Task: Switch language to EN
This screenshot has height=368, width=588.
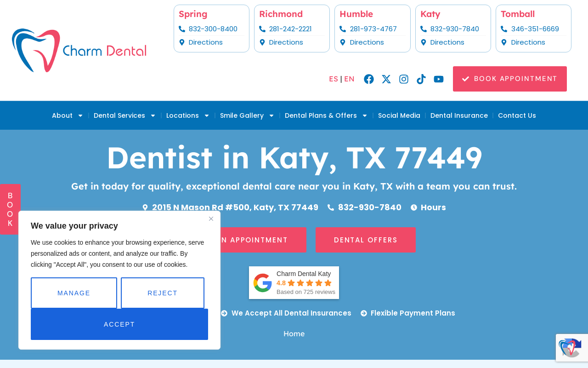Action: [349, 79]
